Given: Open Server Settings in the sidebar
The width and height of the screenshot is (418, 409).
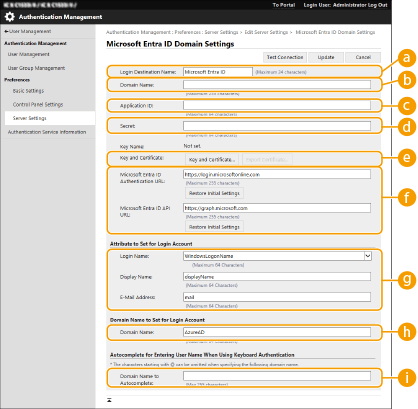Looking at the screenshot, I should tap(30, 118).
